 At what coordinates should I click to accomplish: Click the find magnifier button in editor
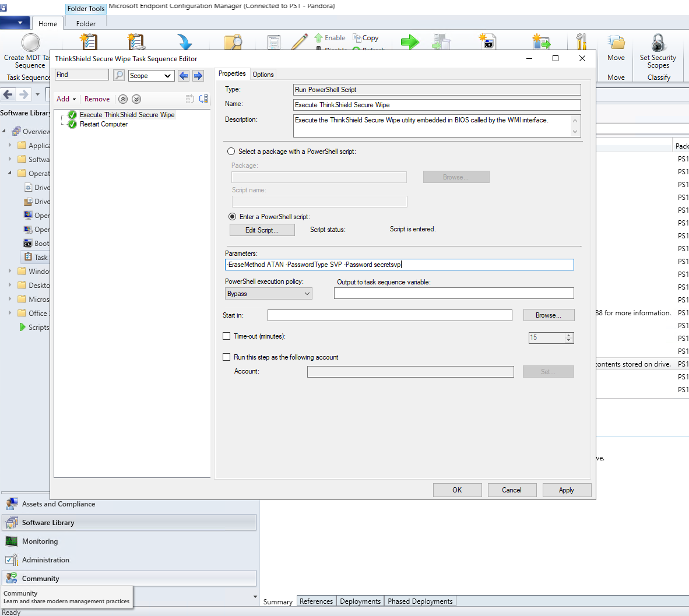pos(119,75)
